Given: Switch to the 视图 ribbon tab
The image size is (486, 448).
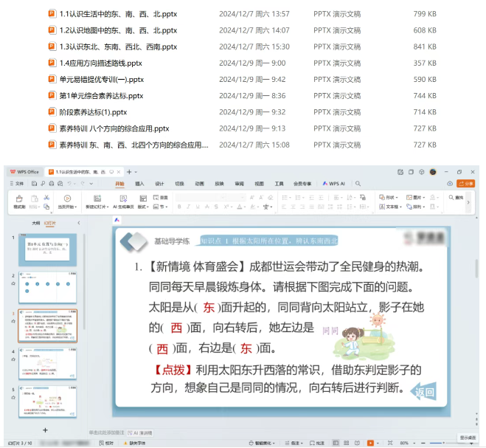Looking at the screenshot, I should coord(259,184).
